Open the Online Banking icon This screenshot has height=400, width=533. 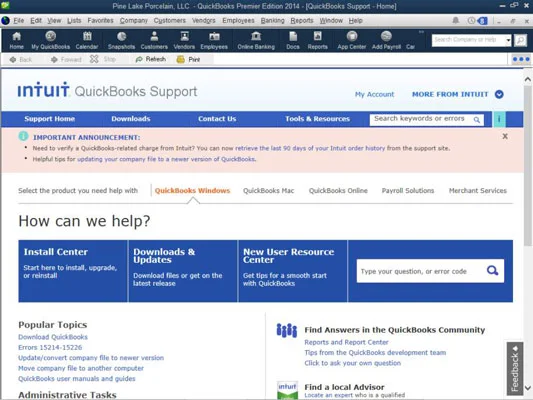pos(256,40)
